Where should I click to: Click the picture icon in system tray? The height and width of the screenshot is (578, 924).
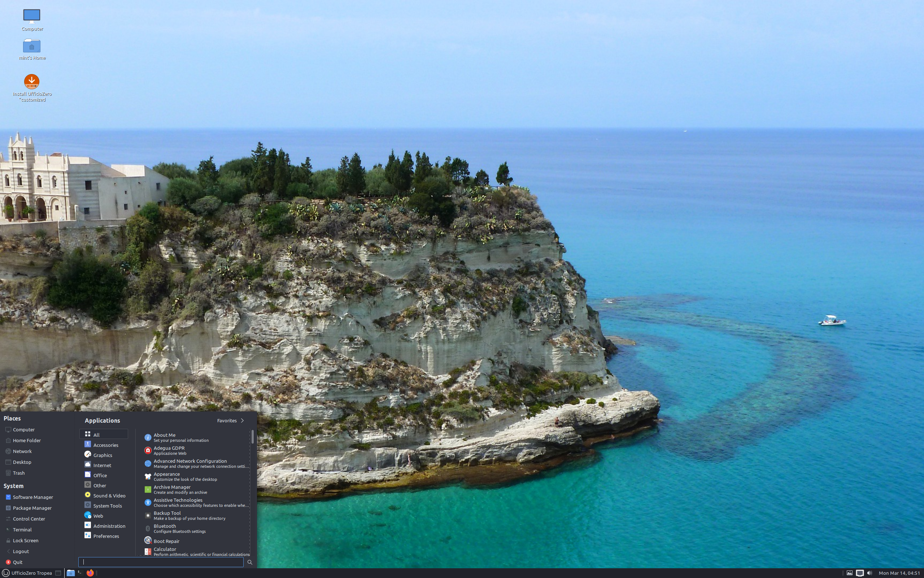coord(849,573)
